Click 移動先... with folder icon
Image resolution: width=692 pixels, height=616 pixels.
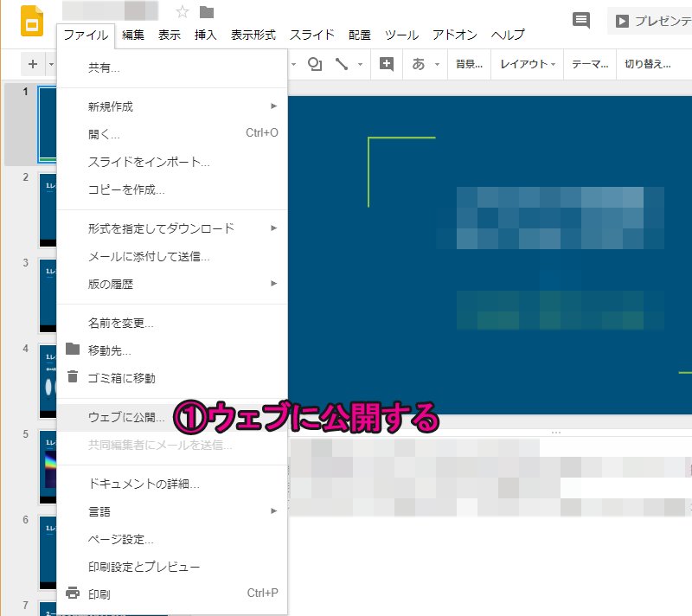pos(172,350)
